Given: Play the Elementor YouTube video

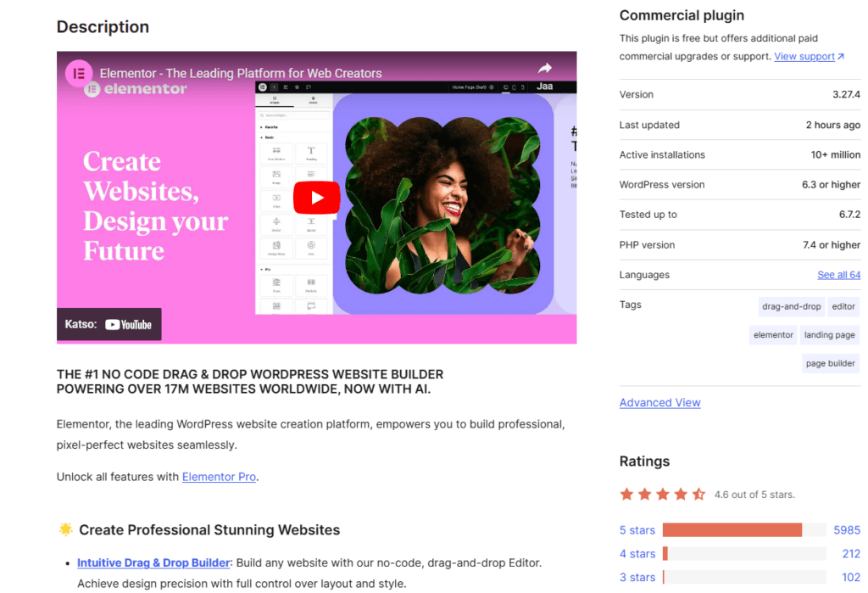Looking at the screenshot, I should [316, 198].
